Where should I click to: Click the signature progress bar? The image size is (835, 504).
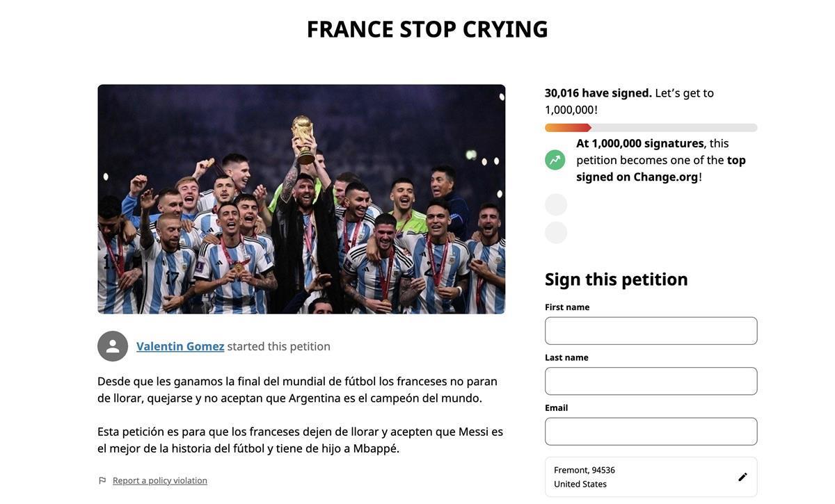coord(651,128)
